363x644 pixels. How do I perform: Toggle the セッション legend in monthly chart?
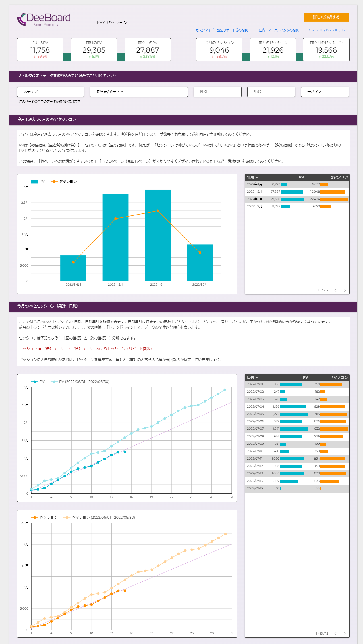[x=64, y=182]
